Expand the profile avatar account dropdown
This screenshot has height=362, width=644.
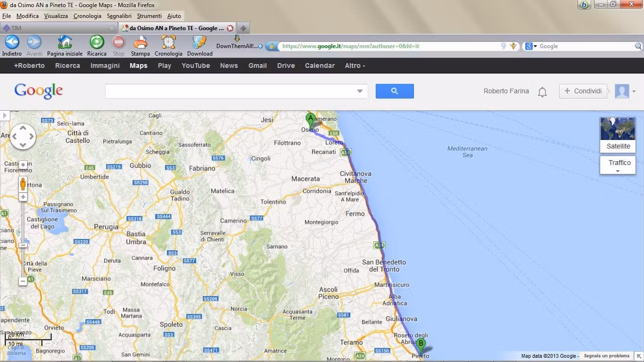(625, 91)
